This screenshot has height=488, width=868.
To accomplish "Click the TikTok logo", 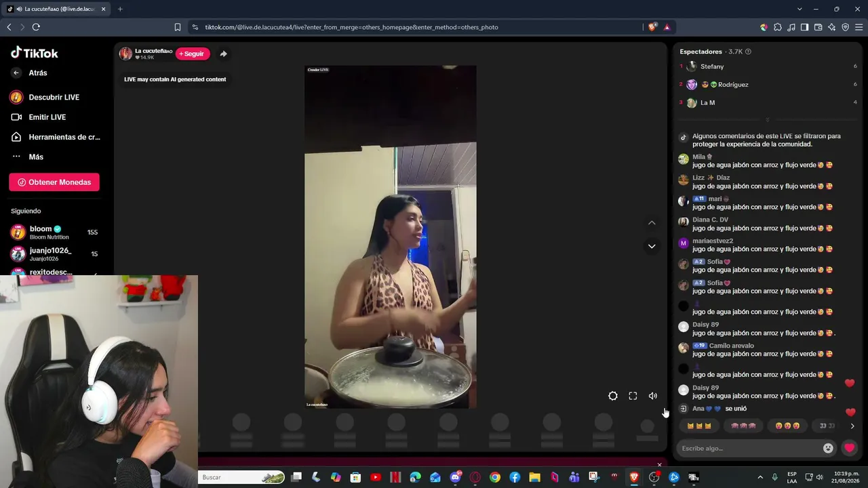I will pyautogui.click(x=35, y=53).
